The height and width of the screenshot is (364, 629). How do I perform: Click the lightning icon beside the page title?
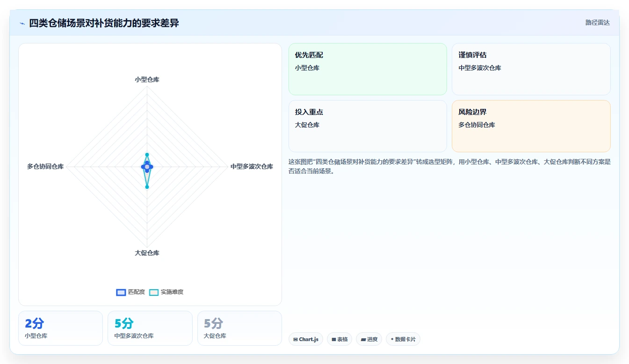pyautogui.click(x=22, y=23)
